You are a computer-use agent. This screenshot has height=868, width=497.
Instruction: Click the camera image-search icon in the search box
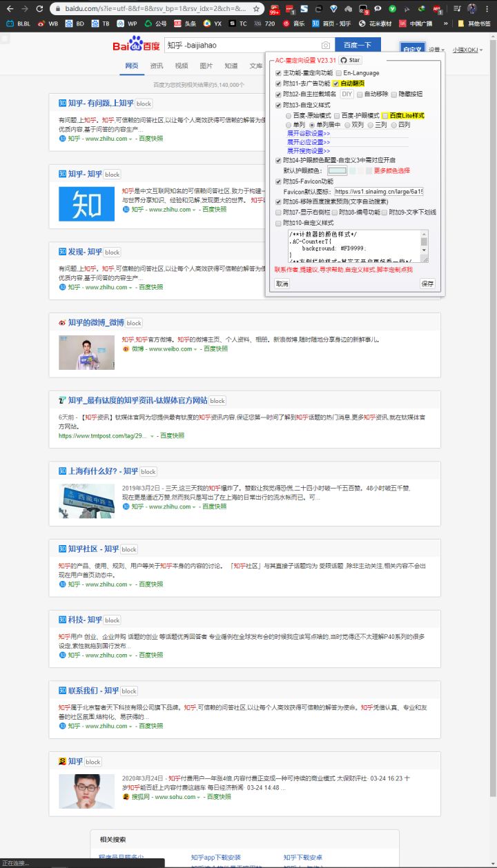pyautogui.click(x=326, y=45)
